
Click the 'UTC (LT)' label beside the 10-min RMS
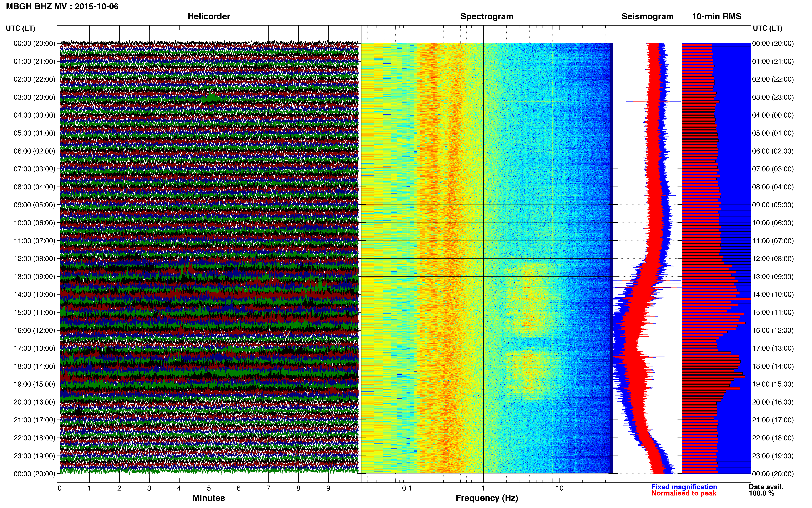(x=767, y=28)
